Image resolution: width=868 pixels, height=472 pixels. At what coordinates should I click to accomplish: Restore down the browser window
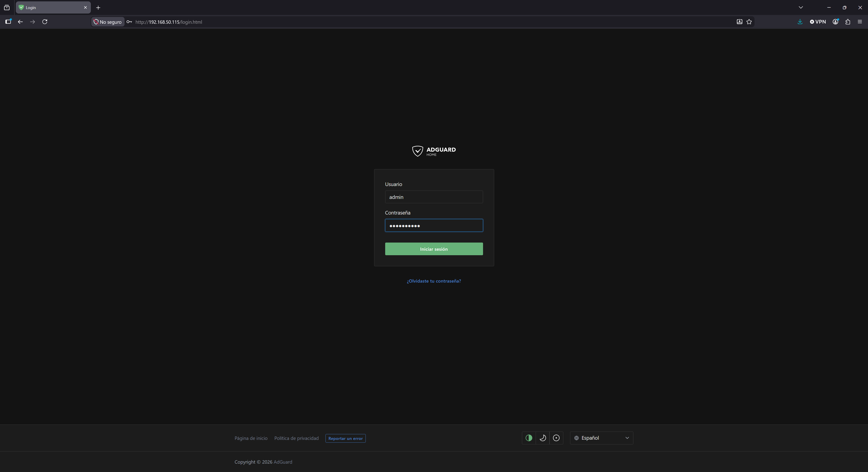[x=844, y=7]
